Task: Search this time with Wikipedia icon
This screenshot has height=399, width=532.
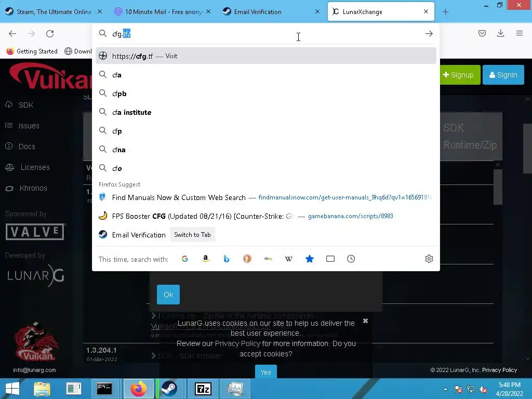Action: (289, 259)
